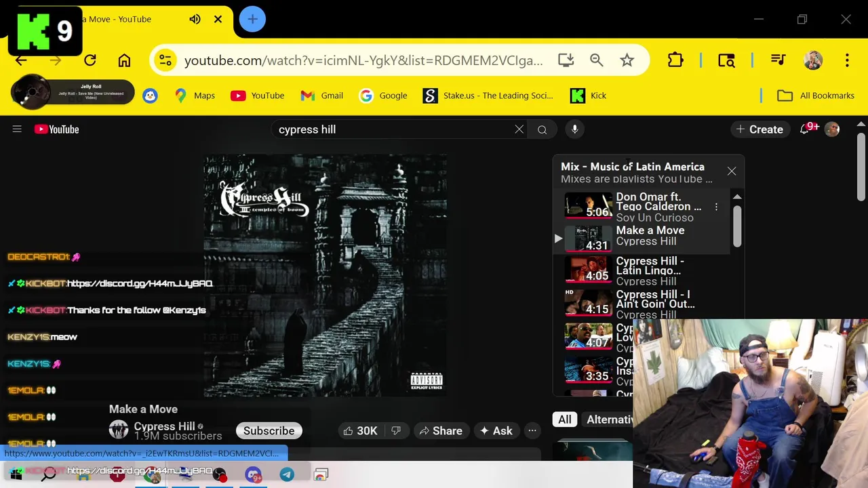Open the tab search icon in Chrome toolbar

point(726,60)
